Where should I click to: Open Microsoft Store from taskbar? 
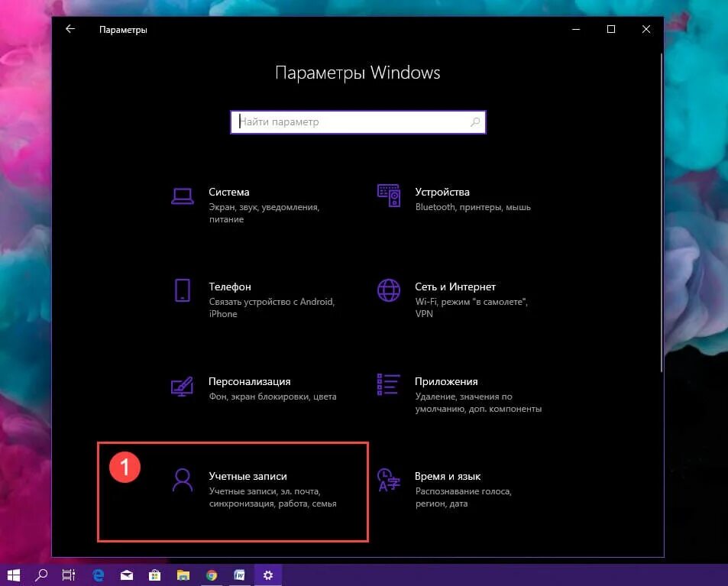tap(154, 575)
